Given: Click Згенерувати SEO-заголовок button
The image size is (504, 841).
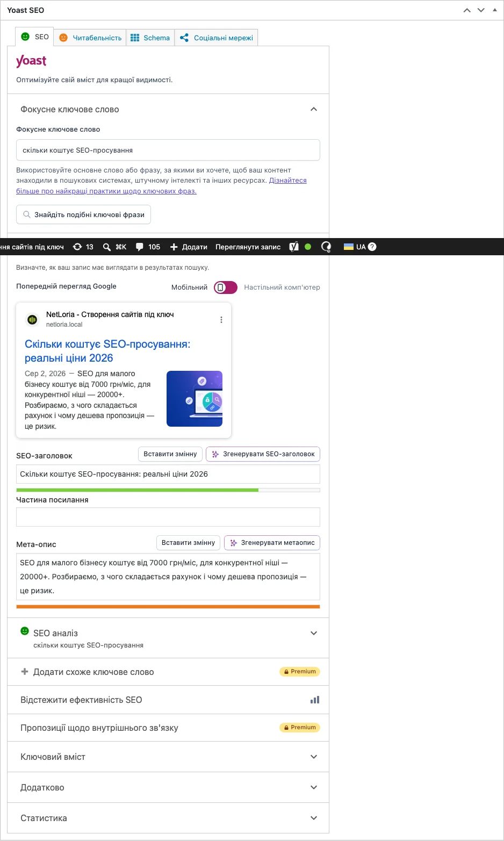Looking at the screenshot, I should pos(263,454).
